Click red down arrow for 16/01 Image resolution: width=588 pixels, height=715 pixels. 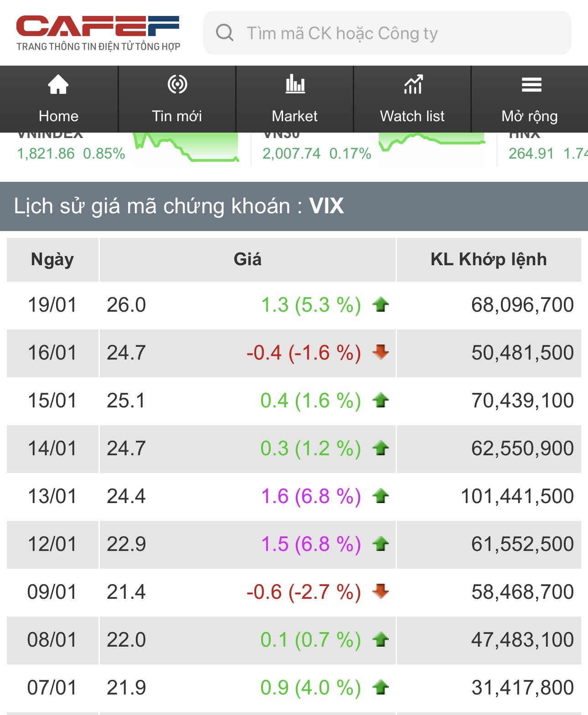click(x=380, y=352)
